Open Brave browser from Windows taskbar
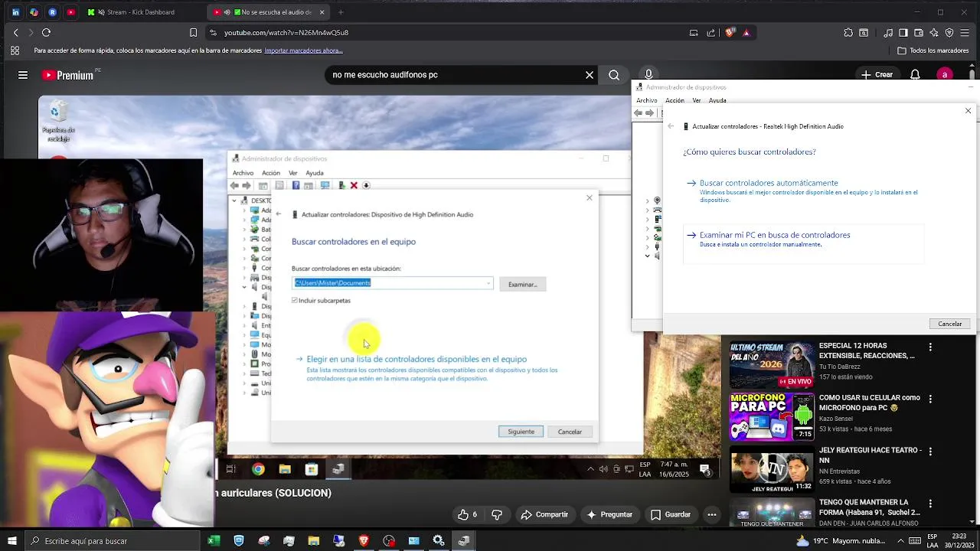Viewport: 980px width, 551px height. tap(364, 541)
